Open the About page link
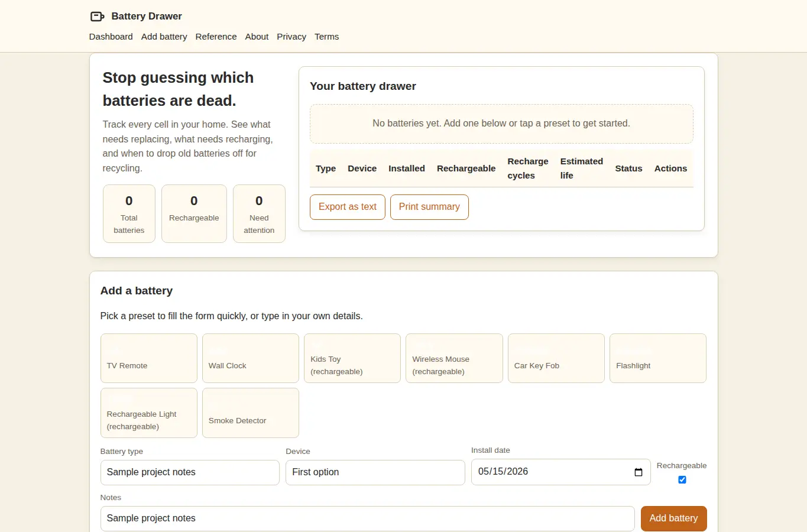 click(x=257, y=37)
